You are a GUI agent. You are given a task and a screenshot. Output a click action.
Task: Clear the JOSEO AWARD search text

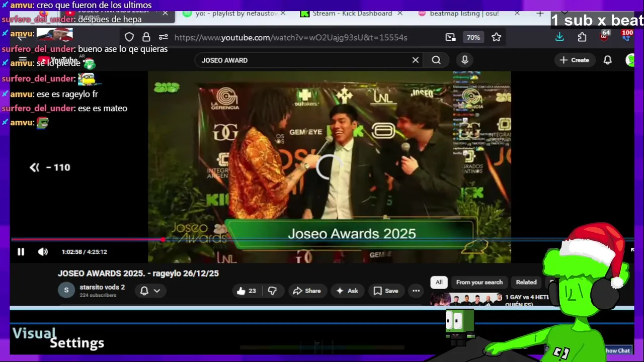click(416, 60)
